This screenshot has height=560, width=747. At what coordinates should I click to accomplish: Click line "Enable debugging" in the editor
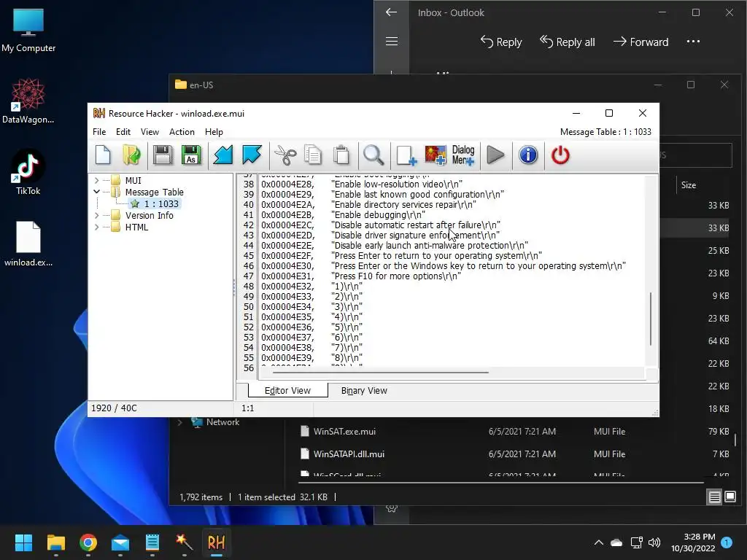[x=379, y=215]
